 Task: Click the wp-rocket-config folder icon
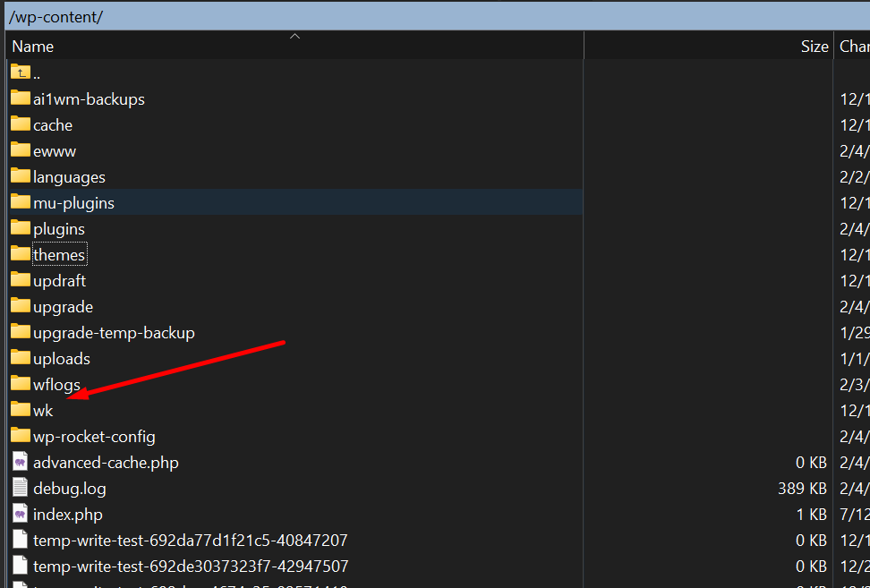coord(21,436)
